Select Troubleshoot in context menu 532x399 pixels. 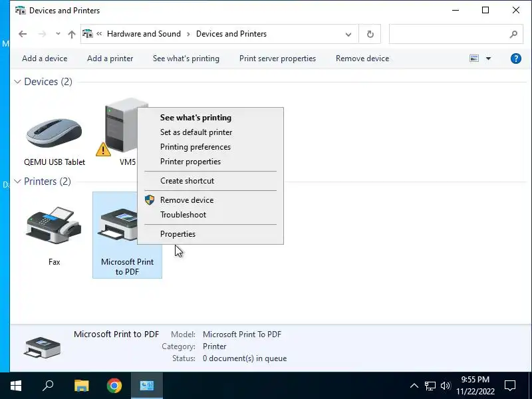point(210,215)
